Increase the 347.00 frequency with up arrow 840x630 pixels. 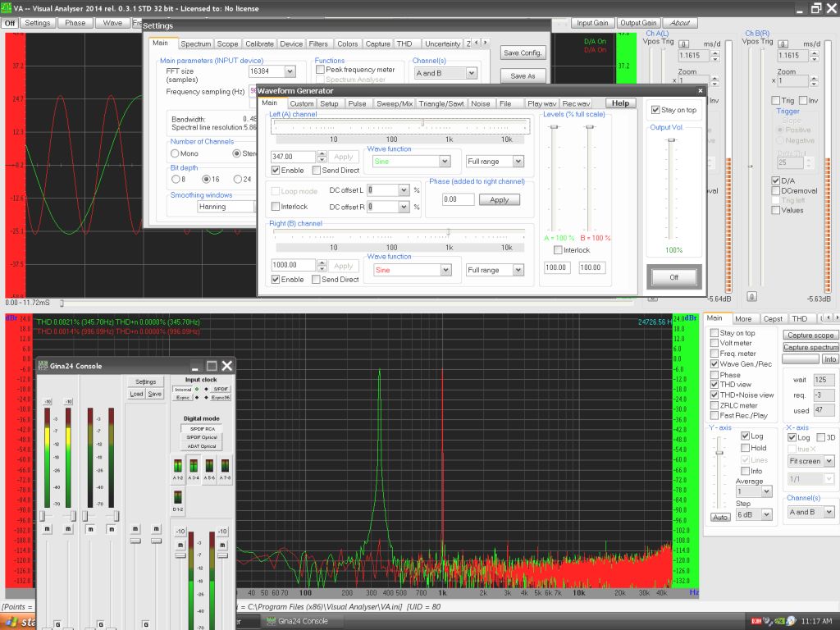[x=322, y=153]
